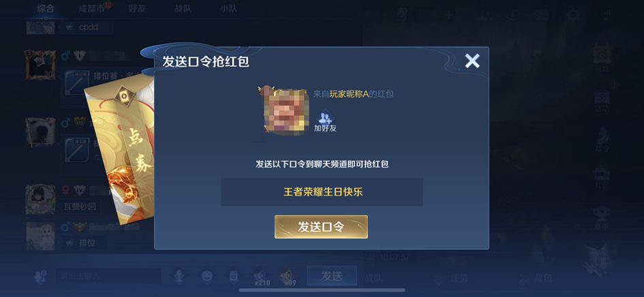
Task: Click the big horn icon labeled x89
Action: point(288,277)
